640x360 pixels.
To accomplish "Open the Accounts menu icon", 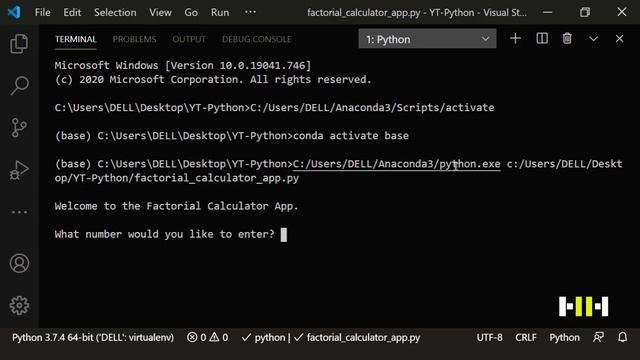I will point(19,263).
